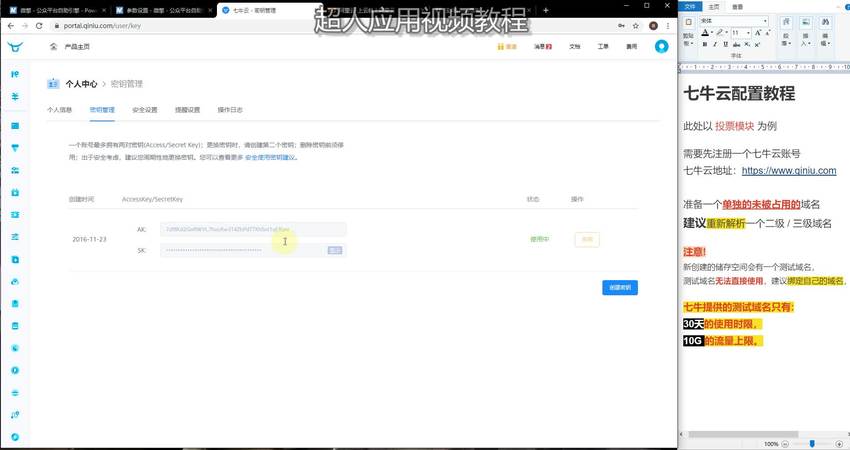
Task: Bookmark page with the star icon
Action: [x=636, y=25]
